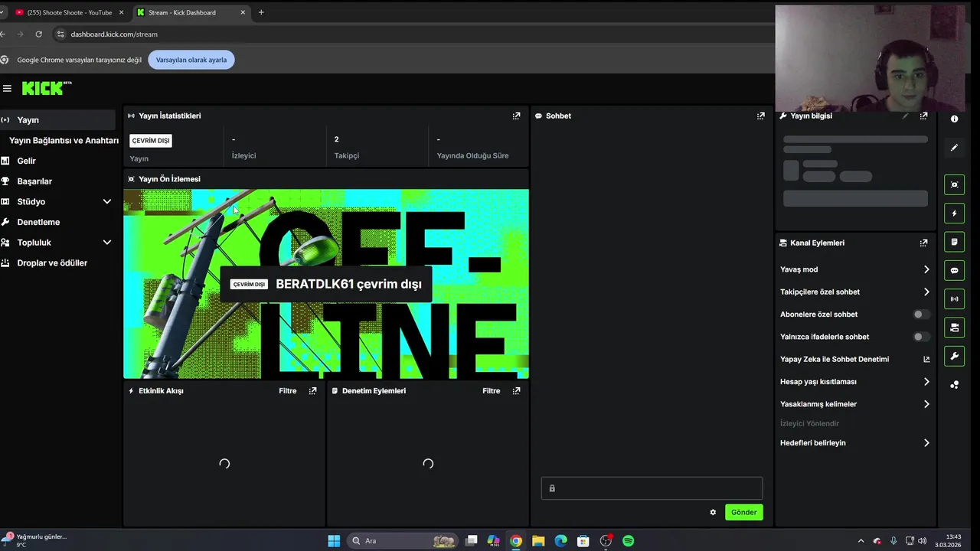980x551 pixels.
Task: Open the AI chat moderation external link icon
Action: click(x=926, y=359)
